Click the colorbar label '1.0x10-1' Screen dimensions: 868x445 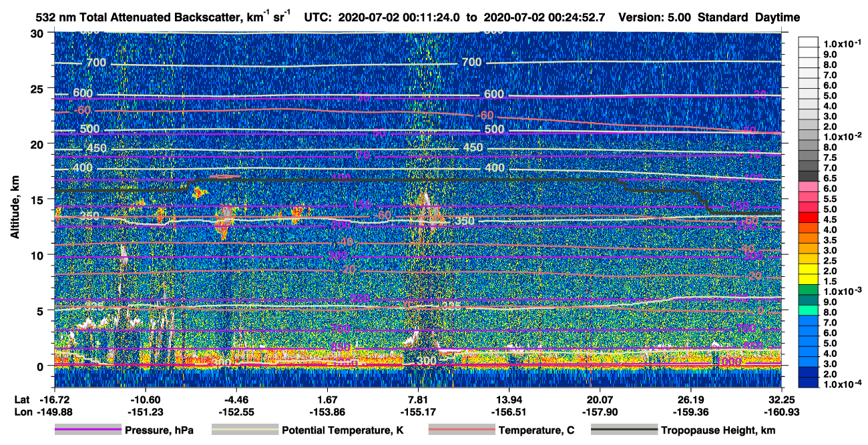coord(841,44)
